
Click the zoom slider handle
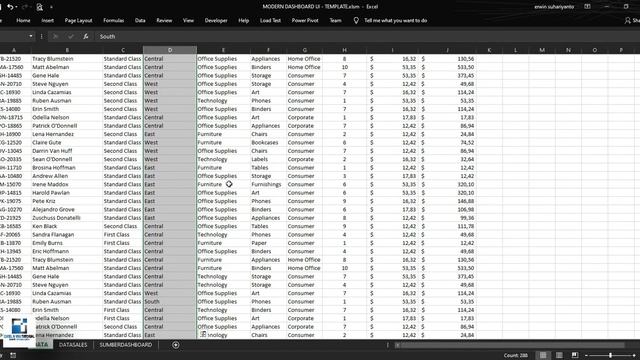(x=610, y=356)
